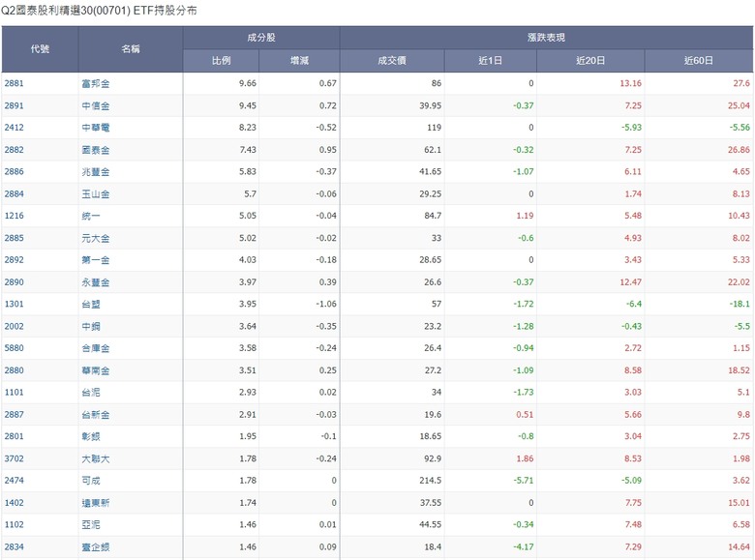Click the 中鋼 stock name
Image resolution: width=755 pixels, height=560 pixels.
[91, 326]
